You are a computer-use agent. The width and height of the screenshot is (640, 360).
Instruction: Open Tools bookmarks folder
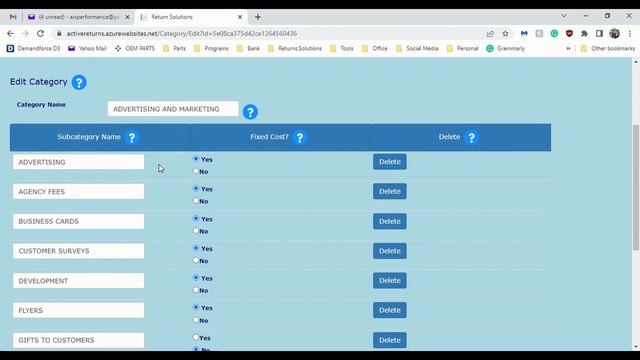342,49
